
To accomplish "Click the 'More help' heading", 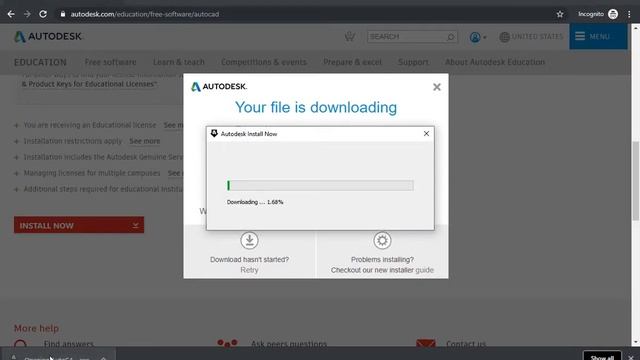I will click(36, 328).
